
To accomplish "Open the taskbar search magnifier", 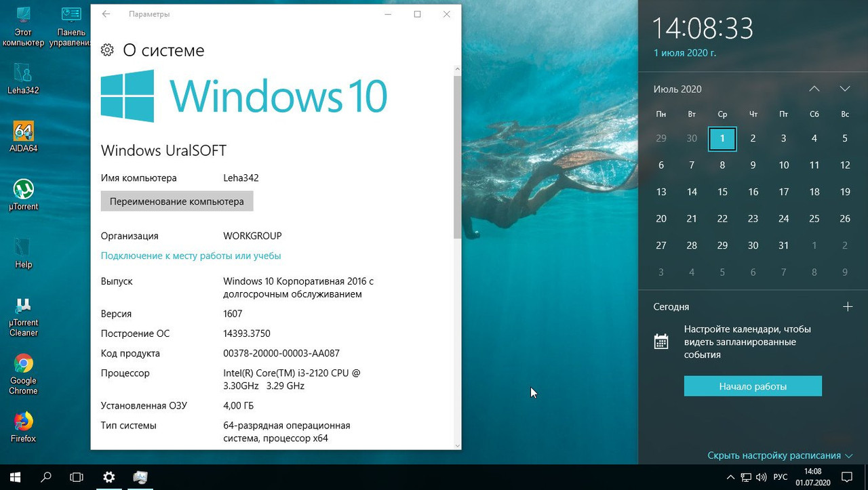I will click(x=46, y=477).
